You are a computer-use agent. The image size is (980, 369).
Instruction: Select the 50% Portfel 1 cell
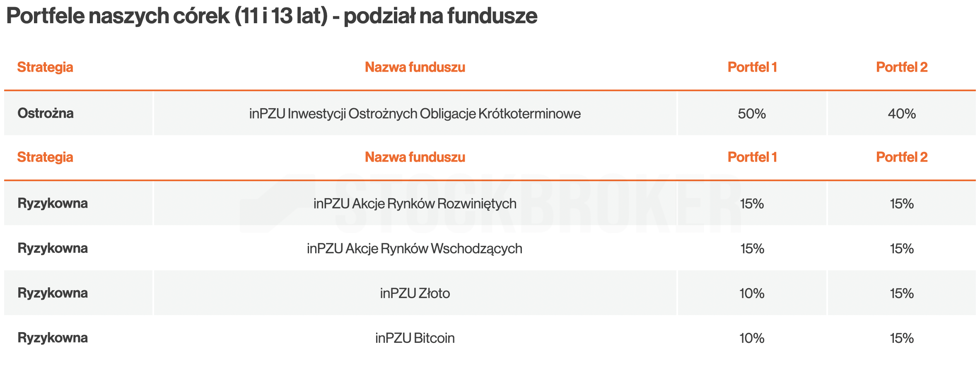[752, 114]
